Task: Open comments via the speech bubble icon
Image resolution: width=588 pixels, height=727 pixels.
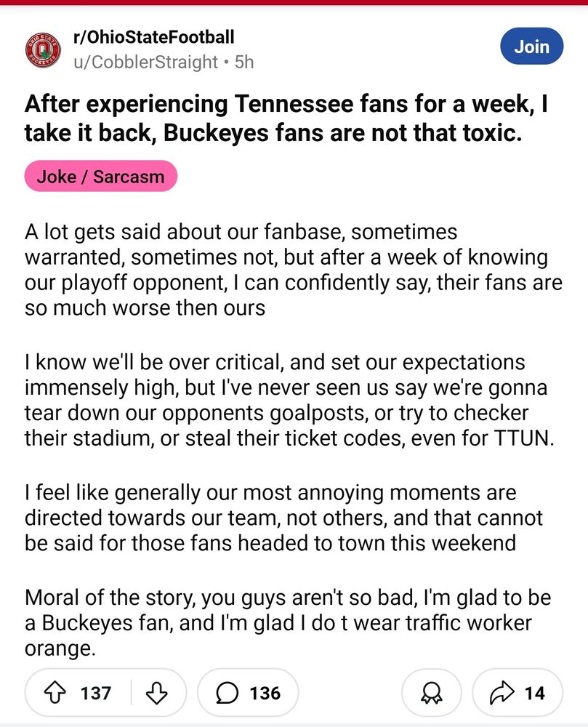Action: tap(227, 693)
